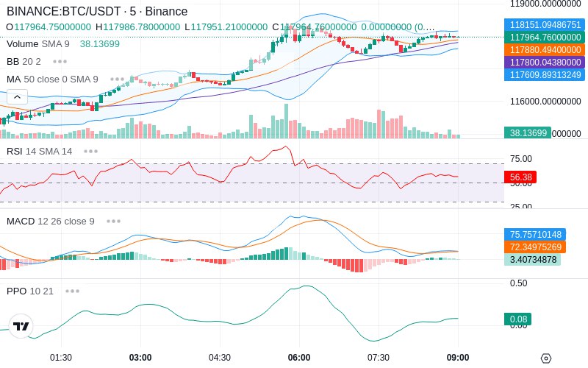The height and width of the screenshot is (368, 588).
Task: Click the MACD line value 75.75710148
Action: (x=535, y=234)
